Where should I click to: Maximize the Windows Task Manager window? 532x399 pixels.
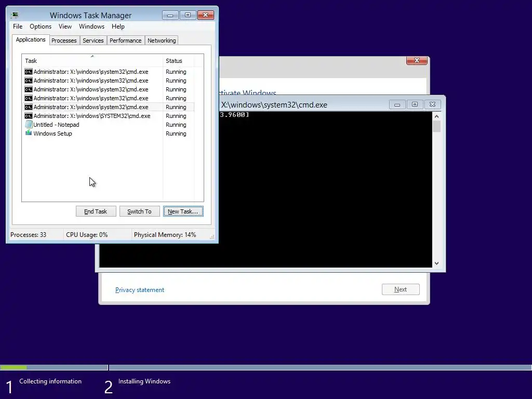point(188,15)
